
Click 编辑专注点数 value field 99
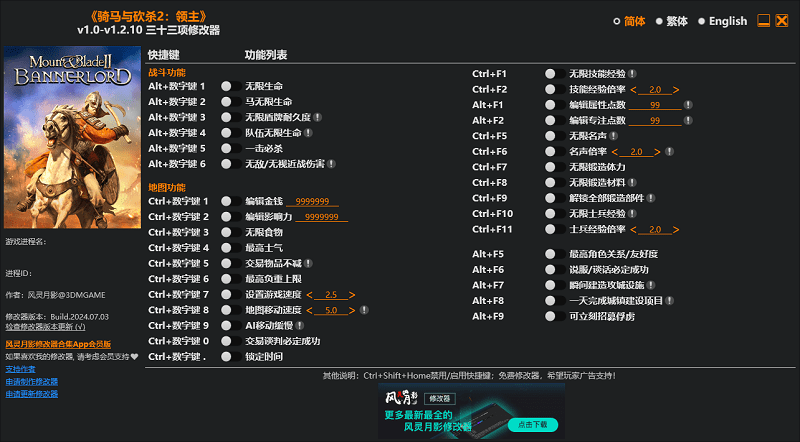655,120
